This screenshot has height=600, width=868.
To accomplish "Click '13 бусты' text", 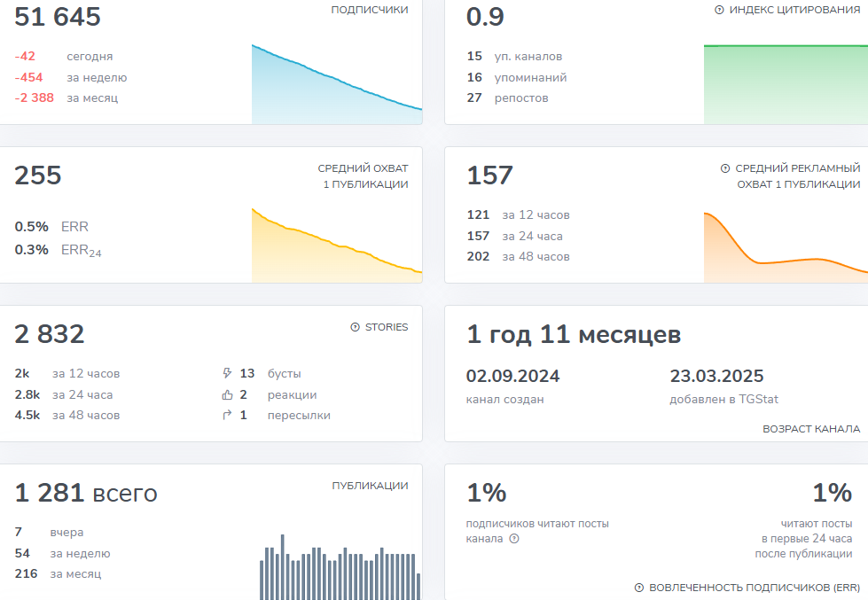I will coord(270,374).
